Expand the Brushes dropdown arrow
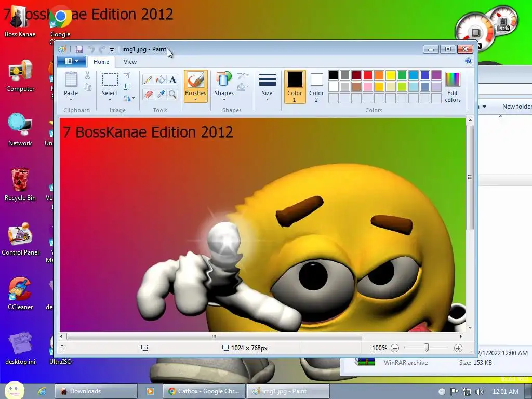This screenshot has width=532, height=399. pyautogui.click(x=195, y=99)
